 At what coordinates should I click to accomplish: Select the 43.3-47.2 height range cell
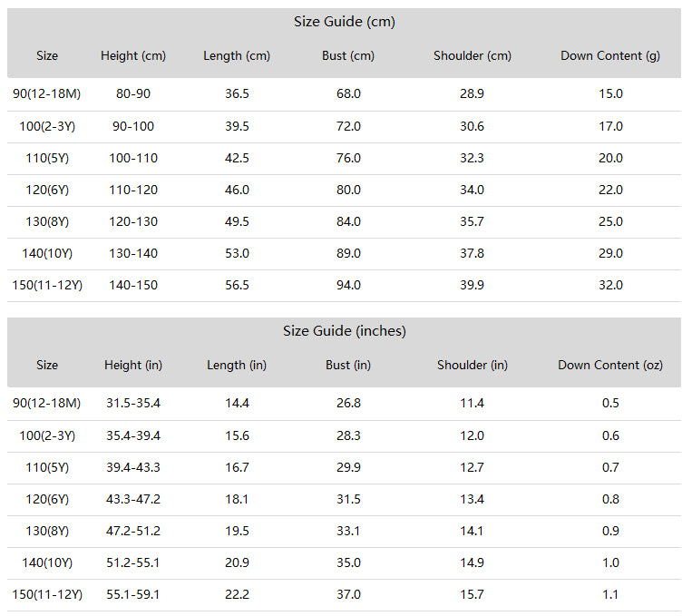click(133, 499)
